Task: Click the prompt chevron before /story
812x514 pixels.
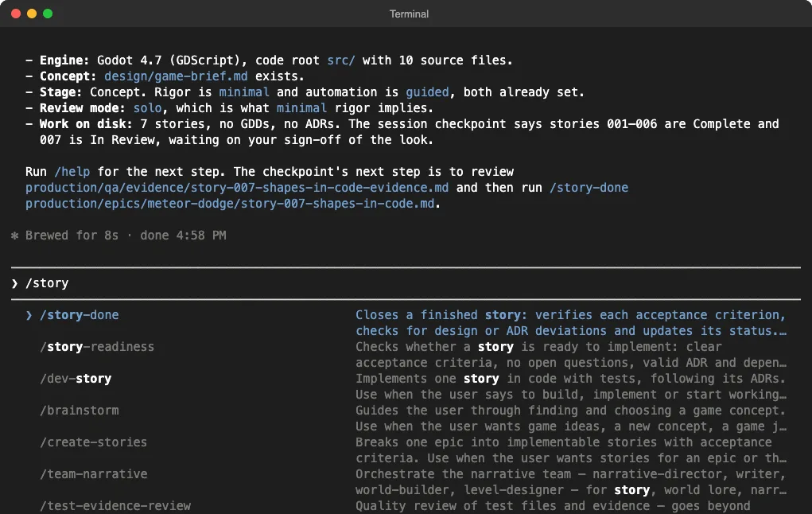Action: (x=14, y=283)
